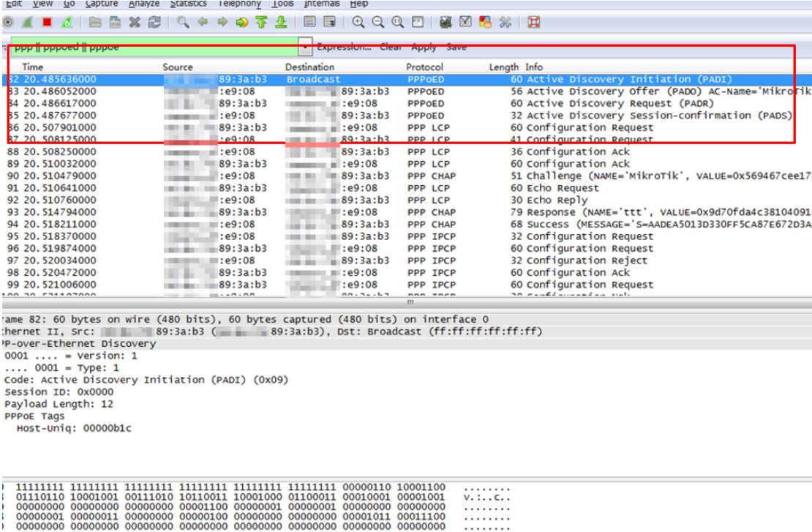This screenshot has height=532, width=812.
Task: Reload the capture file
Action: (154, 22)
